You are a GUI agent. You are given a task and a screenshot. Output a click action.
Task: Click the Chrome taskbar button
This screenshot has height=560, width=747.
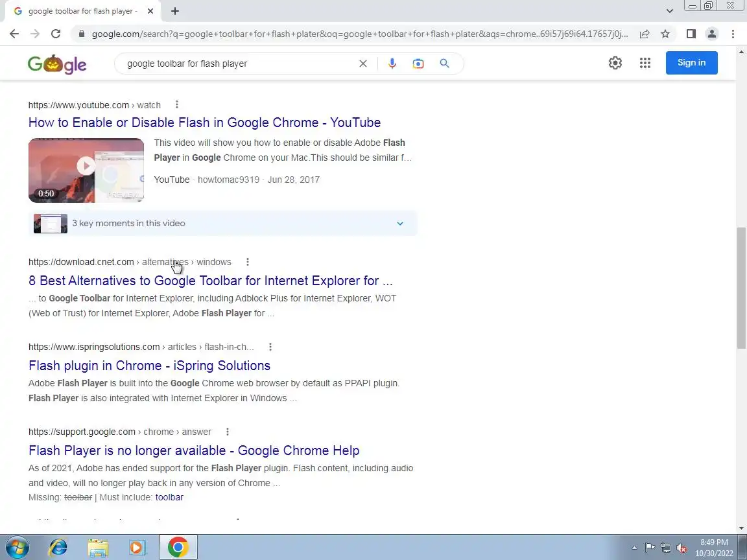(178, 547)
